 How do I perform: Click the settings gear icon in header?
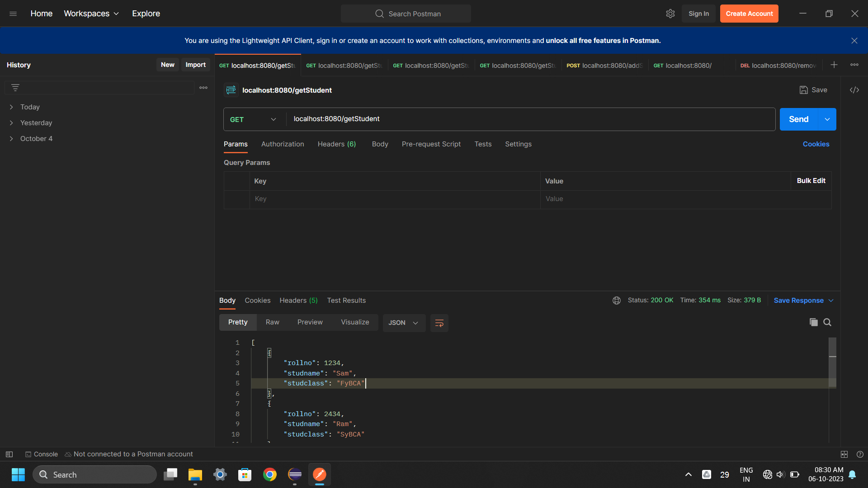(670, 14)
